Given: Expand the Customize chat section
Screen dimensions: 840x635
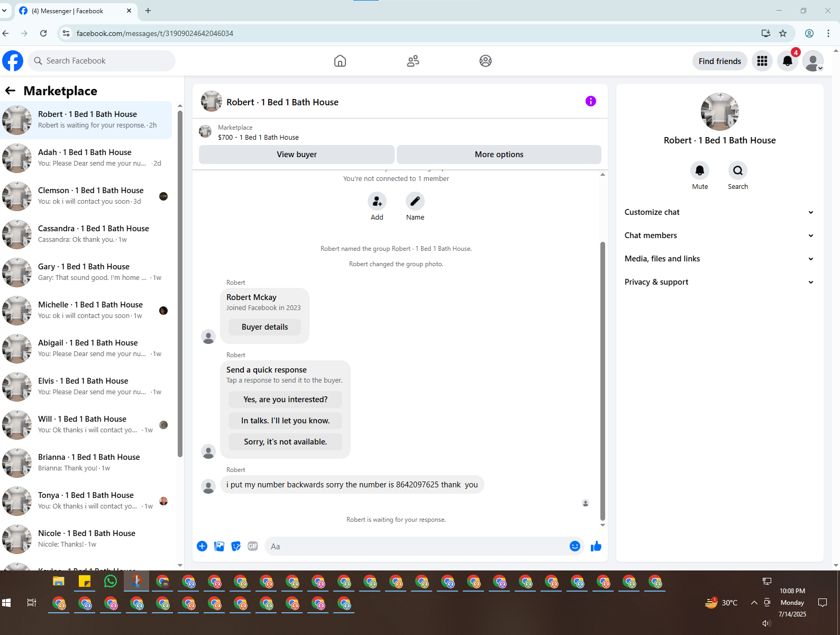Looking at the screenshot, I should click(x=719, y=212).
